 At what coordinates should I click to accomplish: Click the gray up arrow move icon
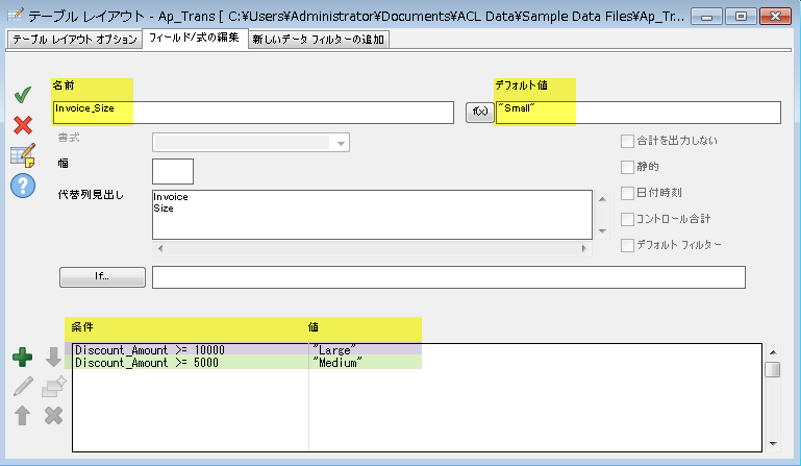point(22,414)
